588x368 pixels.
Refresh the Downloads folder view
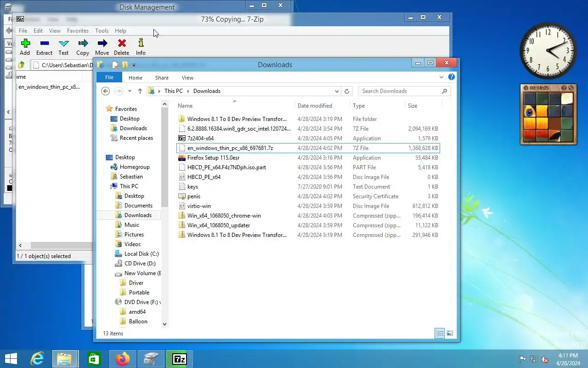(347, 91)
